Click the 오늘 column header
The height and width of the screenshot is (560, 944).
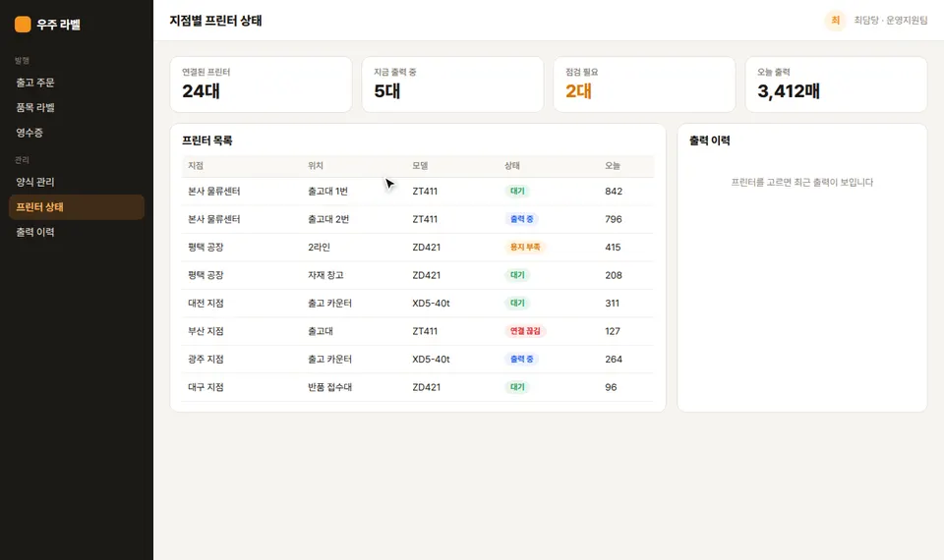(613, 165)
